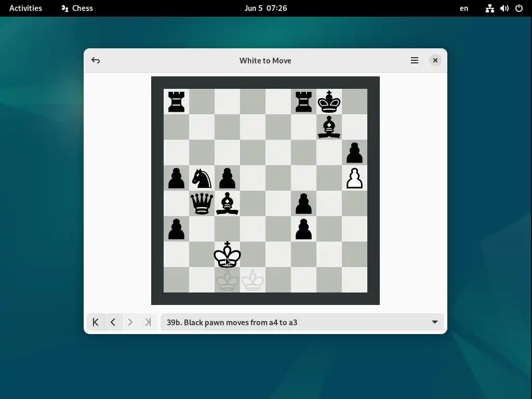Show the next move

130,322
